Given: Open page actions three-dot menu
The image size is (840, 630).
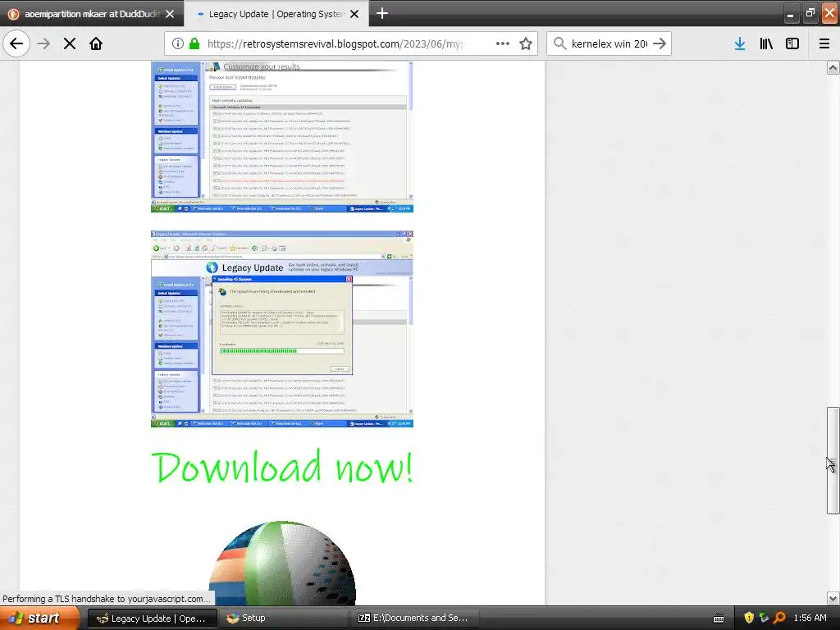Looking at the screenshot, I should [x=503, y=44].
